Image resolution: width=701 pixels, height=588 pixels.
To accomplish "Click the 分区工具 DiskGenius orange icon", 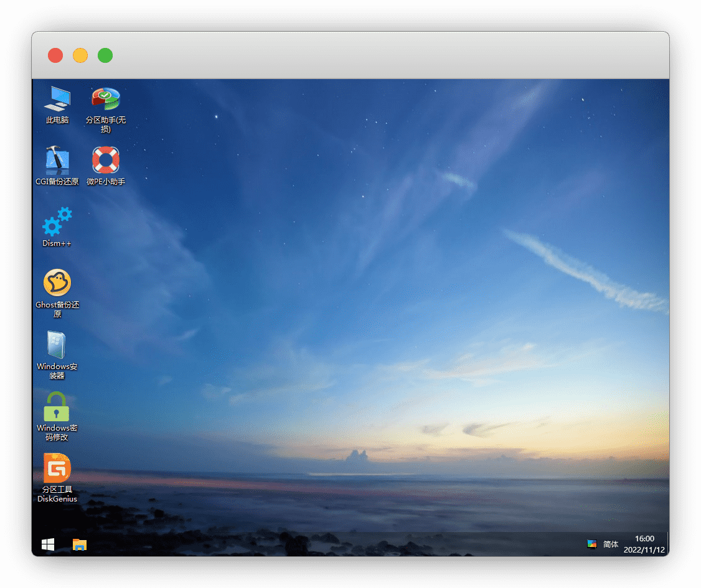I will [57, 468].
